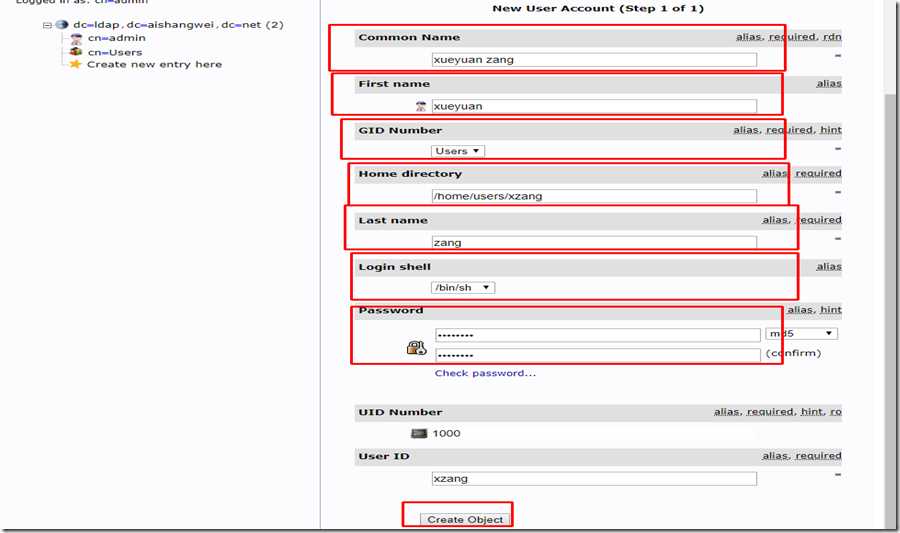Click the alias link in User ID header
900x533 pixels.
775,456
